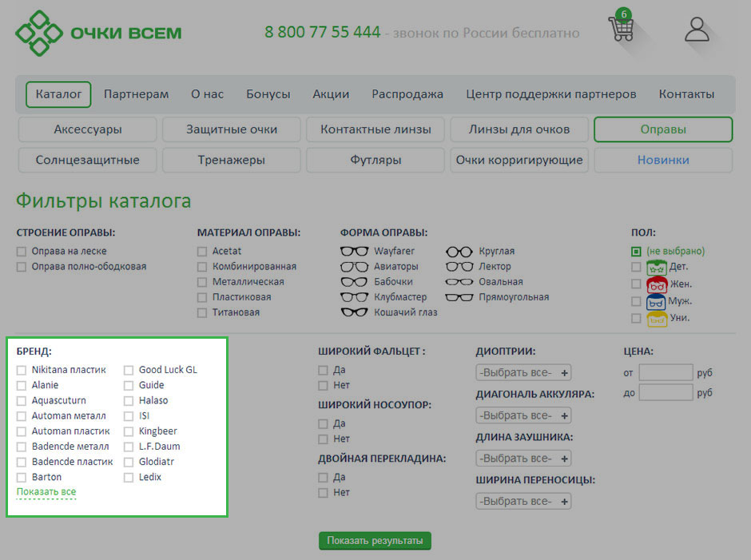
Task: Click the user account profile icon
Action: click(697, 30)
